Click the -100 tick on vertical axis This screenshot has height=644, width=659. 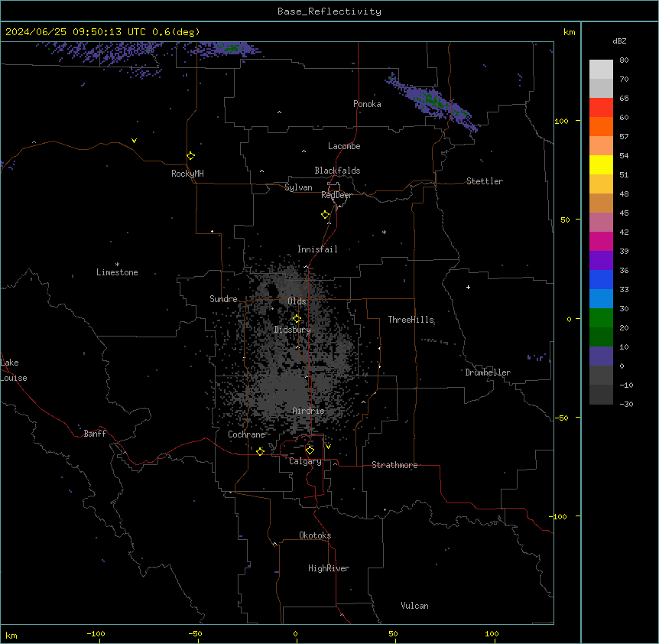coord(559,516)
